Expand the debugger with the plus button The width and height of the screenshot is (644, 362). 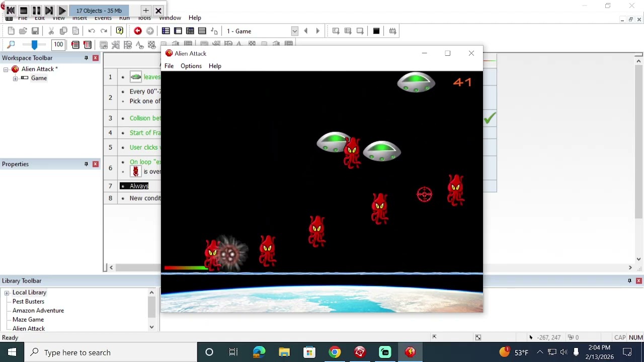click(145, 10)
